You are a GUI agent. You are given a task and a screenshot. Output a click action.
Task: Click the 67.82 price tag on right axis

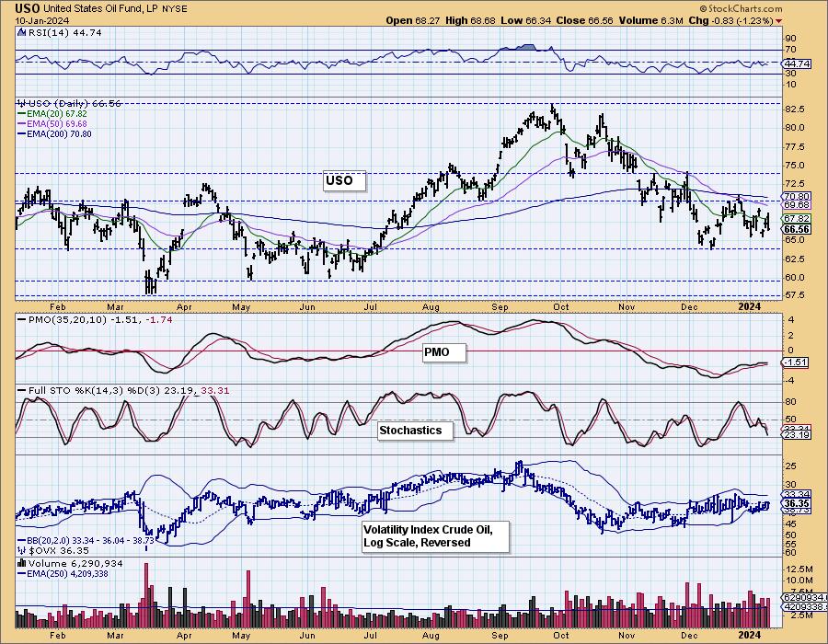797,219
